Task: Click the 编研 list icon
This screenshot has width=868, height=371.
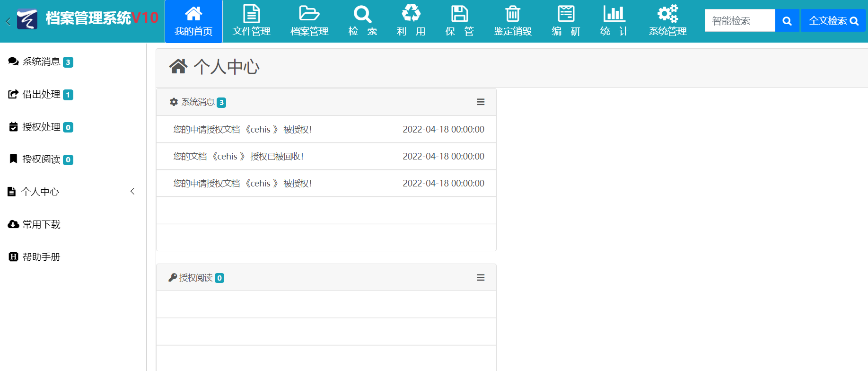Action: (x=566, y=14)
